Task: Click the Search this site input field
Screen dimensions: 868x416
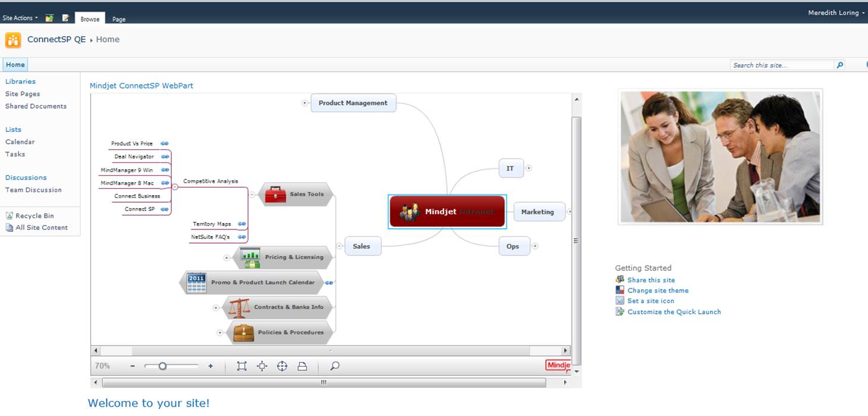Action: click(782, 65)
